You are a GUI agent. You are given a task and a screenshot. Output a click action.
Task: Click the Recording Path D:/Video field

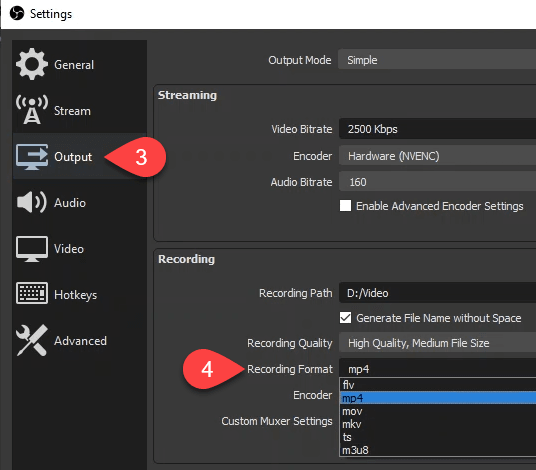point(437,293)
